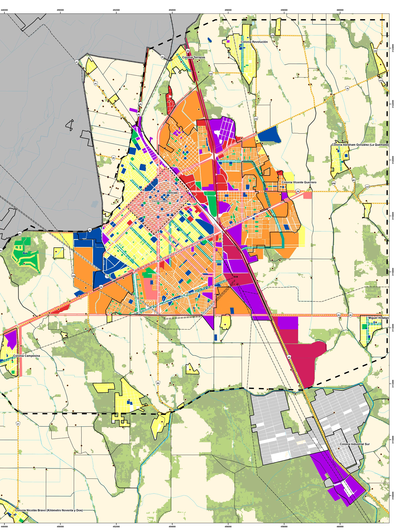Viewport: 403px width, 532px height.
Task: Click the Centro urbano label
Action: pyautogui.click(x=160, y=201)
